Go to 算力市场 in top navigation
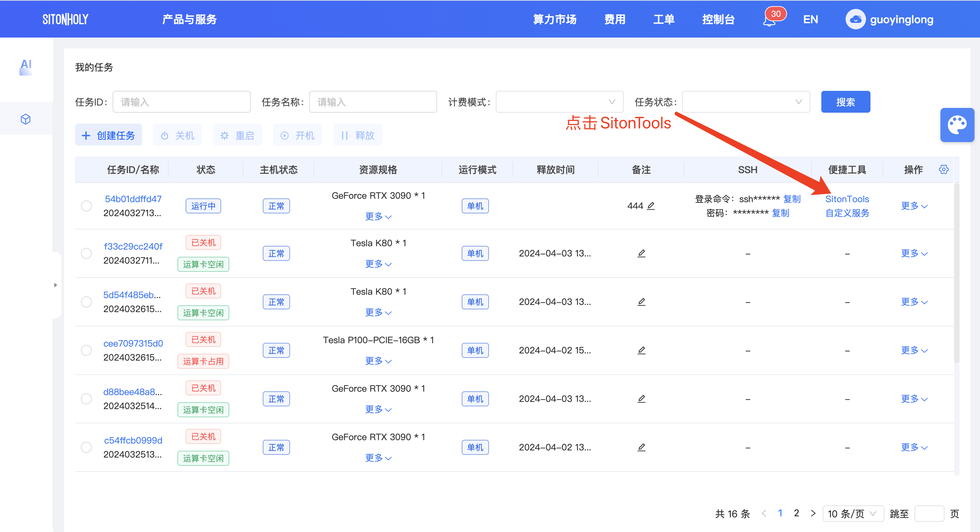The image size is (980, 532). pyautogui.click(x=555, y=19)
